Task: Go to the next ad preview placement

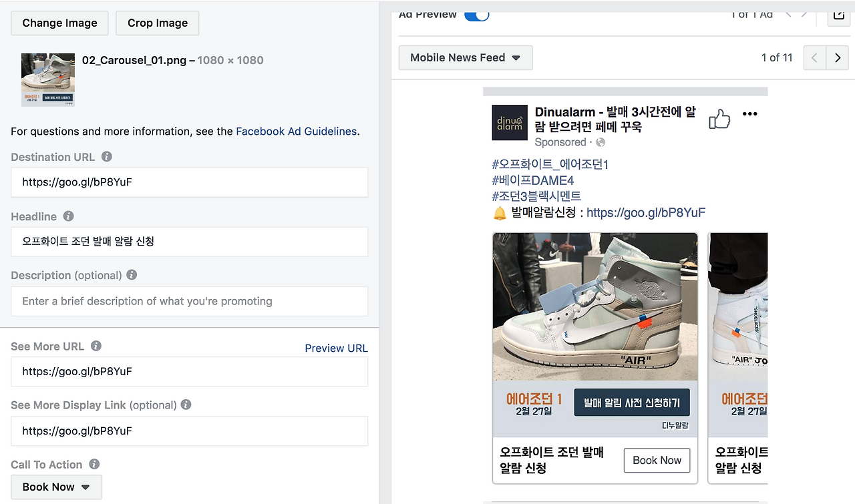Action: click(x=838, y=58)
